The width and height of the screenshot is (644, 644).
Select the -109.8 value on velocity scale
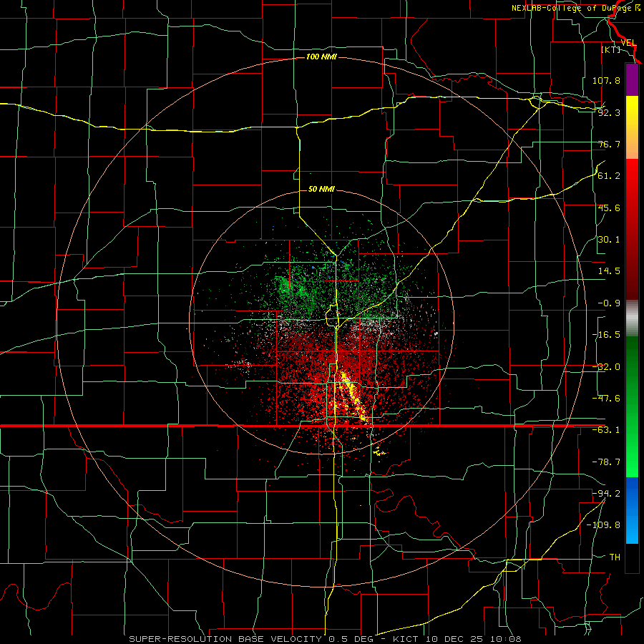603,525
